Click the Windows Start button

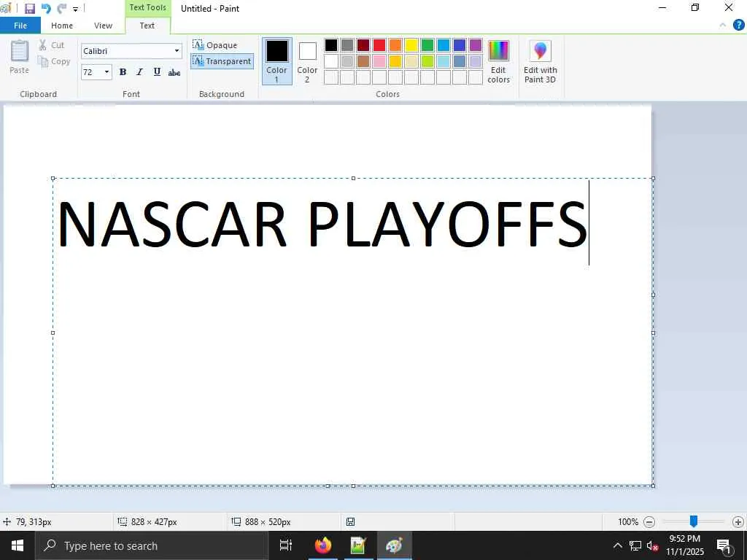[18, 545]
